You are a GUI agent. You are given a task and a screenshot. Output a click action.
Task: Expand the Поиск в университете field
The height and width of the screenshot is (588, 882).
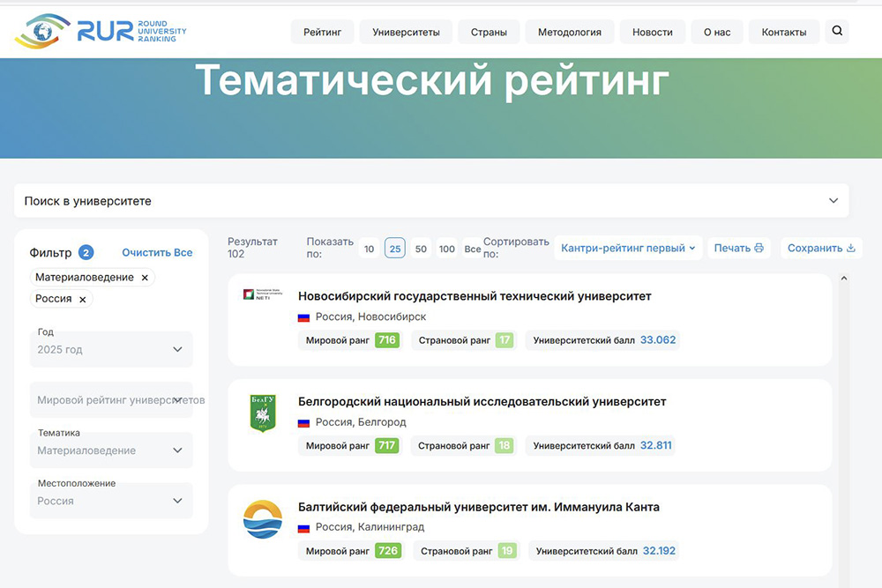431,201
